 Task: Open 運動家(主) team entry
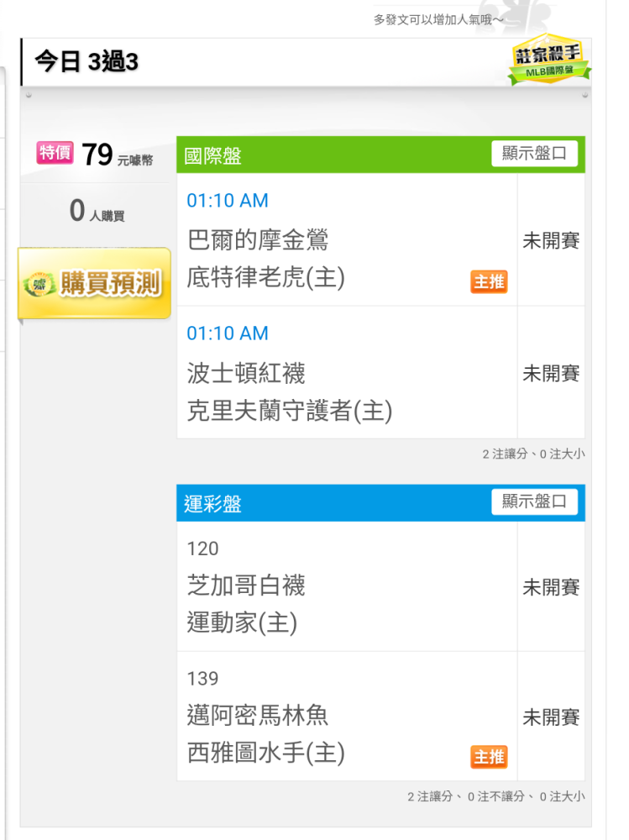coord(242,623)
